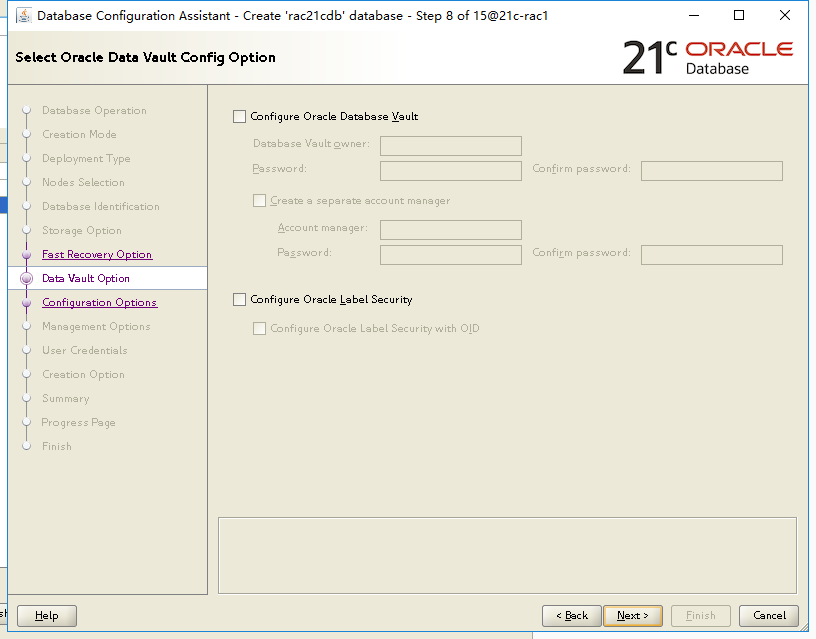Click Finish step in sidebar list

(57, 446)
